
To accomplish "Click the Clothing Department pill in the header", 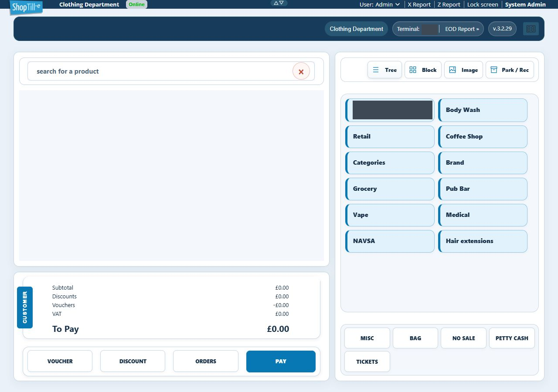I will tap(356, 29).
